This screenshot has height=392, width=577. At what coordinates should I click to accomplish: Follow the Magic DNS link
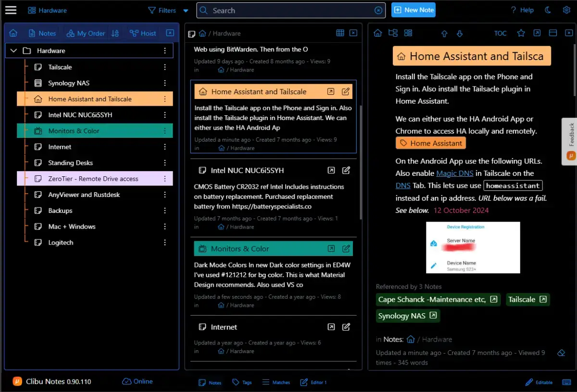tap(455, 173)
